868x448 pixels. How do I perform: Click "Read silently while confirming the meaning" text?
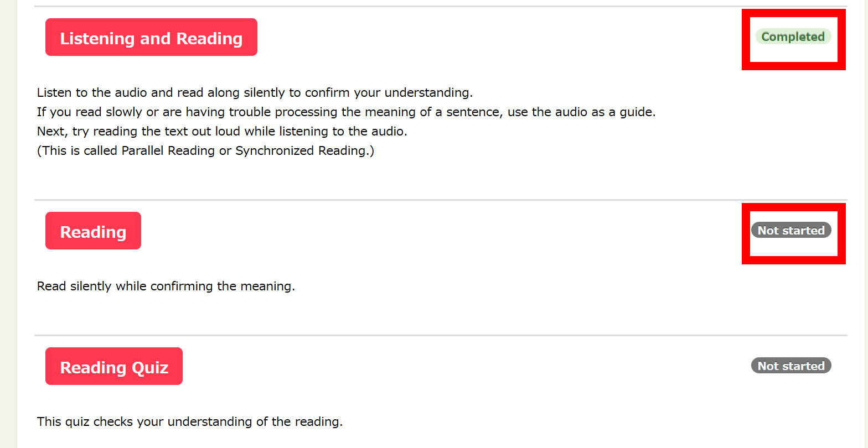[x=166, y=286]
